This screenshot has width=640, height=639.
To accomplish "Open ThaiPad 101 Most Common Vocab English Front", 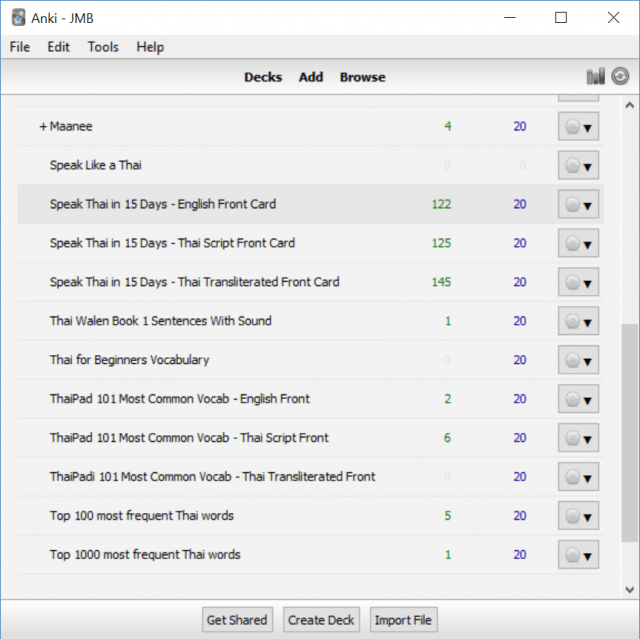I will pyautogui.click(x=180, y=399).
